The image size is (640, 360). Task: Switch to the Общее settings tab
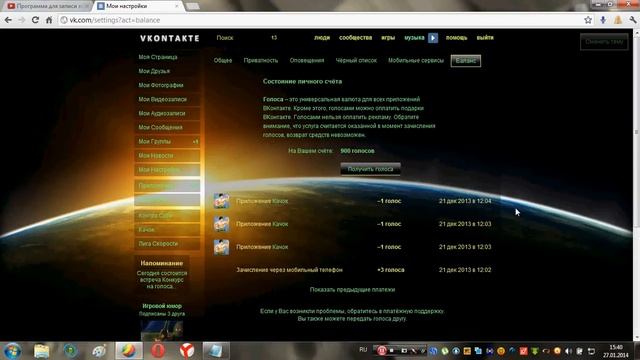click(223, 60)
